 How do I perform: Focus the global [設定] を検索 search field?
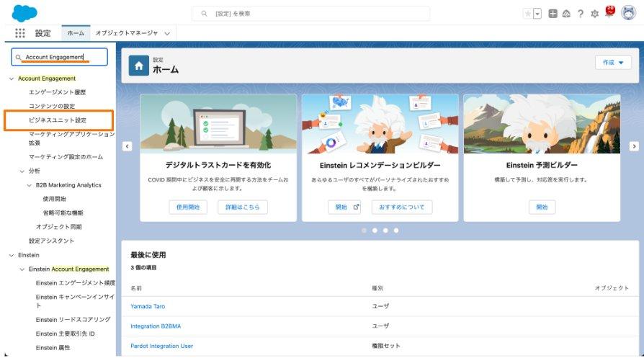[311, 14]
